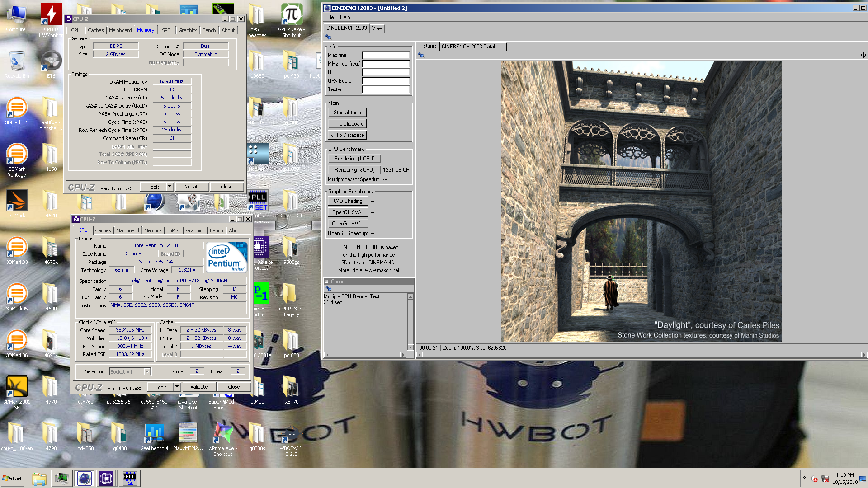Launch 3DMark2001 SE shortcut
Viewport: 868px width, 488px height.
click(17, 393)
